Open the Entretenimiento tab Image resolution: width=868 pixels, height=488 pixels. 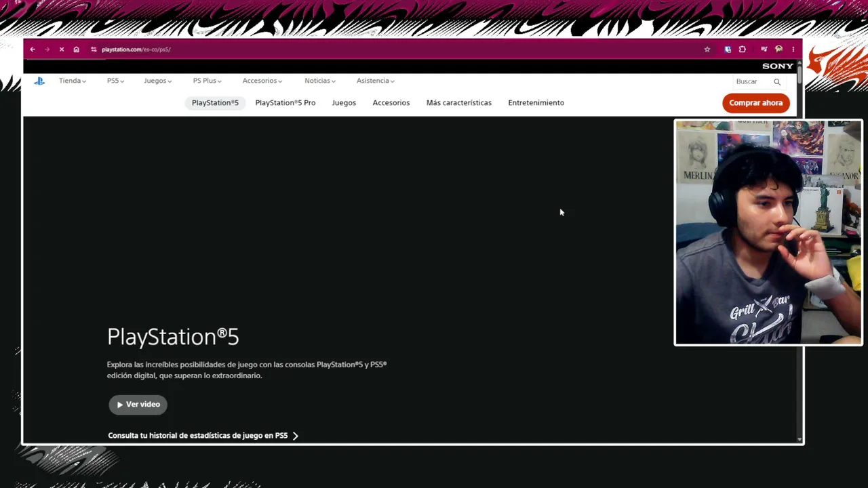pos(536,103)
